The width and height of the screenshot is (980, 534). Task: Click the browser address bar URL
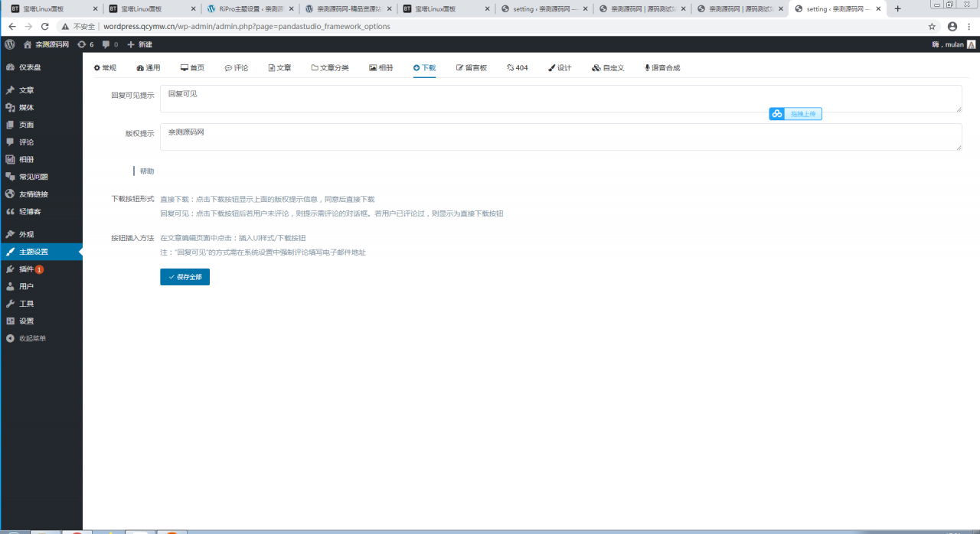pyautogui.click(x=247, y=26)
